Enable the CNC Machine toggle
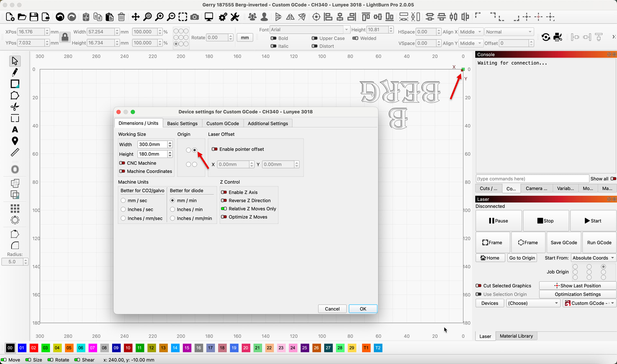 122,163
